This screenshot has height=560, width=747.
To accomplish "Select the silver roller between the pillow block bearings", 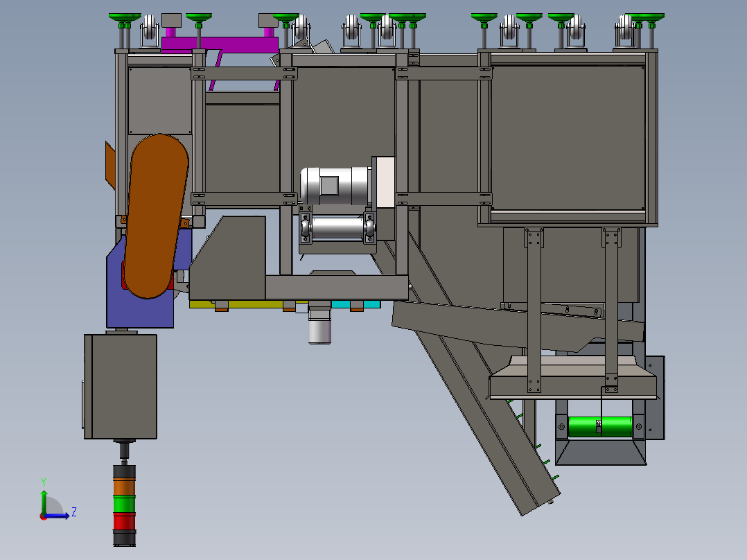I will [x=337, y=228].
